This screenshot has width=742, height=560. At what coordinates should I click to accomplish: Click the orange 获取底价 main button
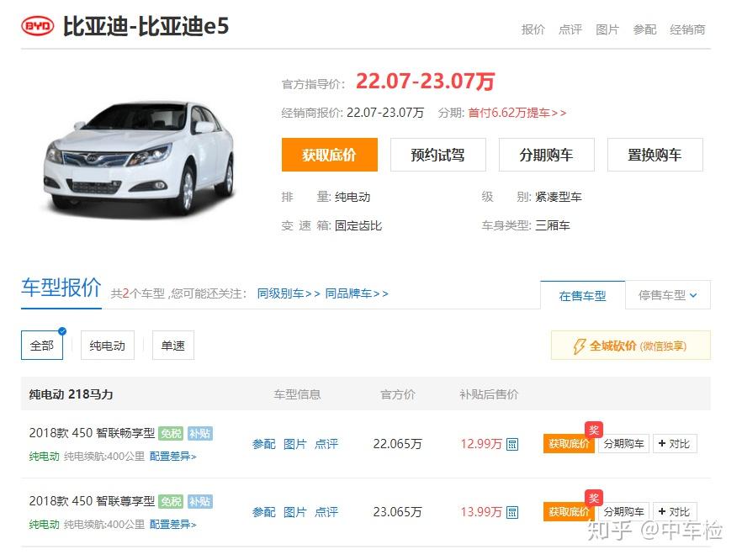[330, 155]
